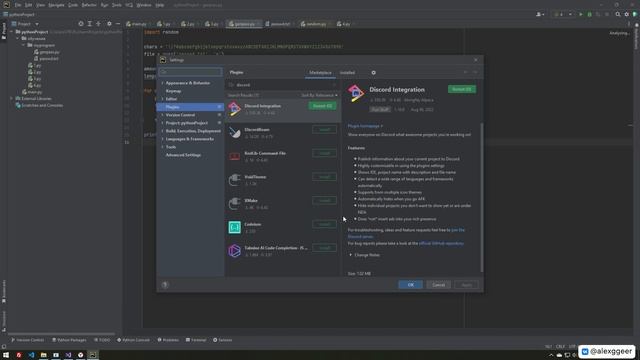Expand External Libraries in project tree

tap(11, 98)
